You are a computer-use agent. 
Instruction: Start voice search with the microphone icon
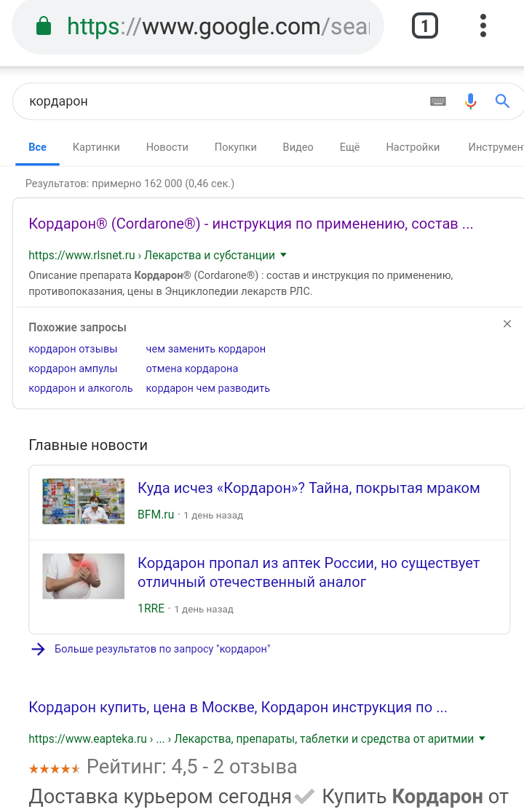(x=470, y=101)
